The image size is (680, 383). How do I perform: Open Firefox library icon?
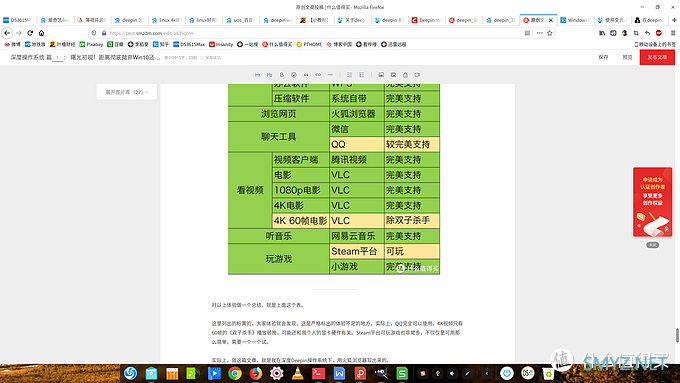pos(602,33)
